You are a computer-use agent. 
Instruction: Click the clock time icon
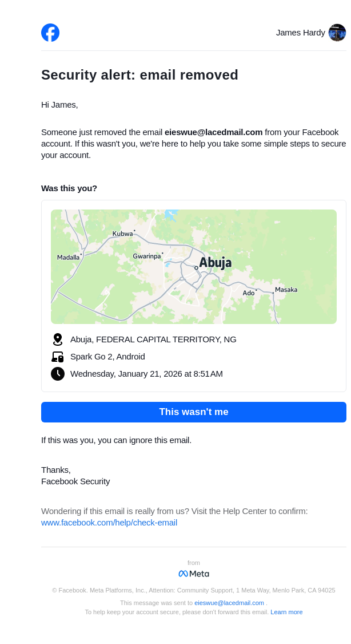57,374
